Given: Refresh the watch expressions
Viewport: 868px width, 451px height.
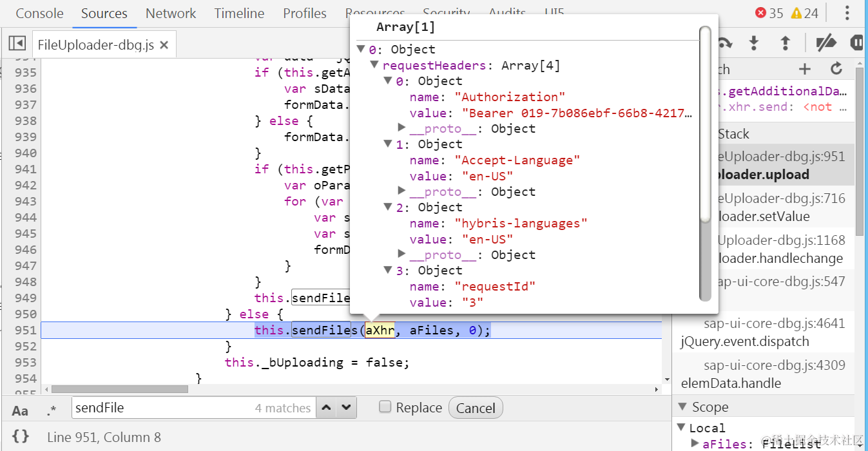Looking at the screenshot, I should (x=836, y=69).
